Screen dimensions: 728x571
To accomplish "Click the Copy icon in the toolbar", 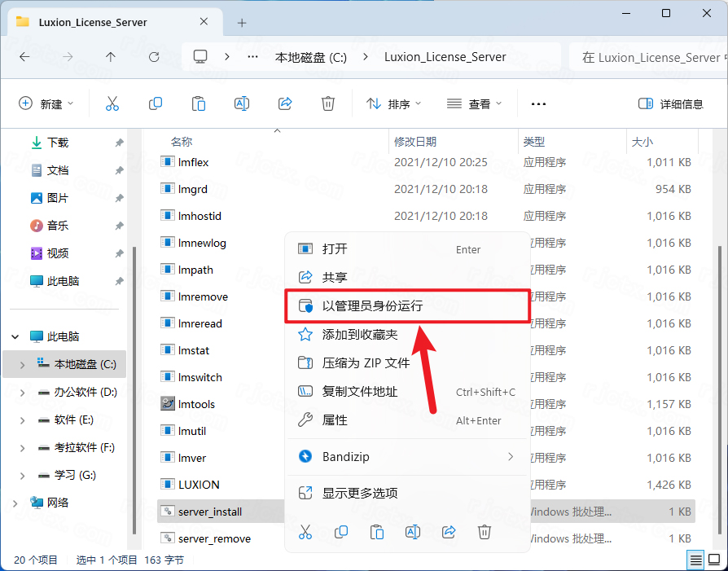I will (155, 103).
